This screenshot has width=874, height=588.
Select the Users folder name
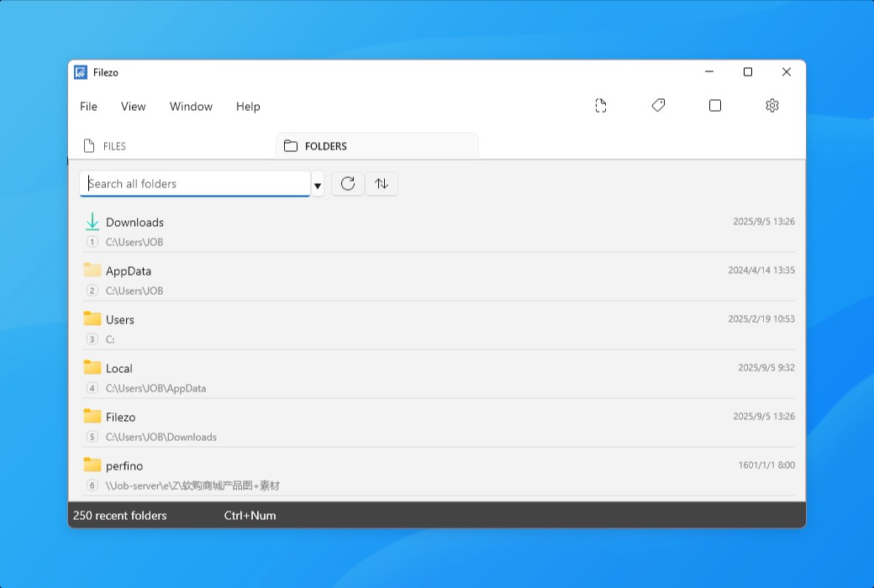click(x=120, y=320)
